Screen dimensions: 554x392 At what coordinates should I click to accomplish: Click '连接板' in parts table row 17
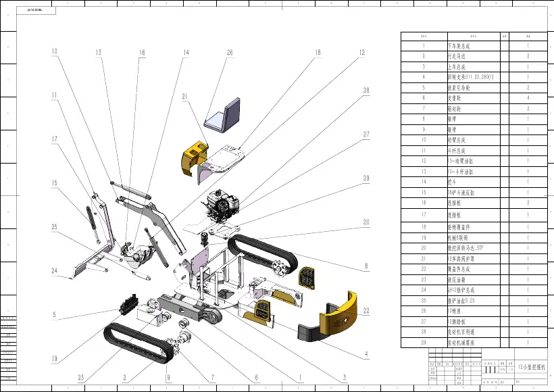click(455, 215)
